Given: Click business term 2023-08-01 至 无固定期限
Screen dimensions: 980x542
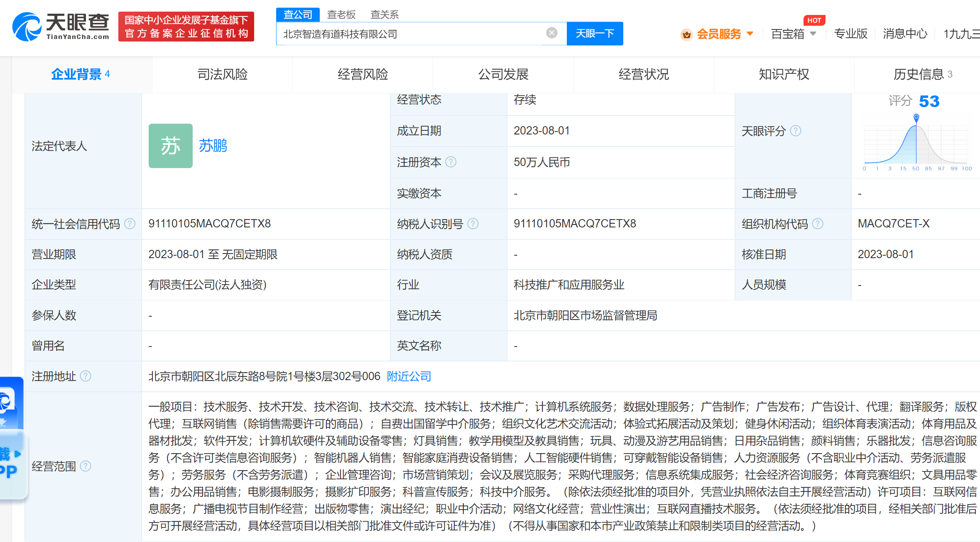Looking at the screenshot, I should 213,254.
